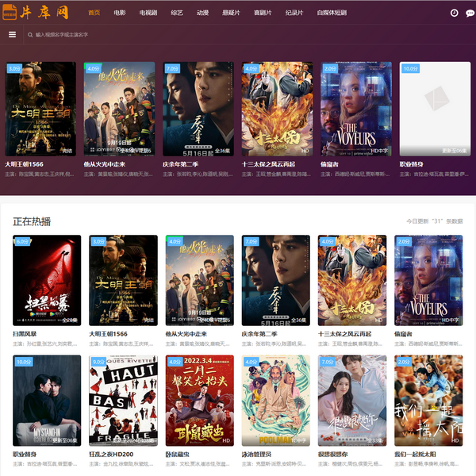Viewport: 476px width, 476px height.
Task: Open the watch history clock icon
Action: [454, 13]
